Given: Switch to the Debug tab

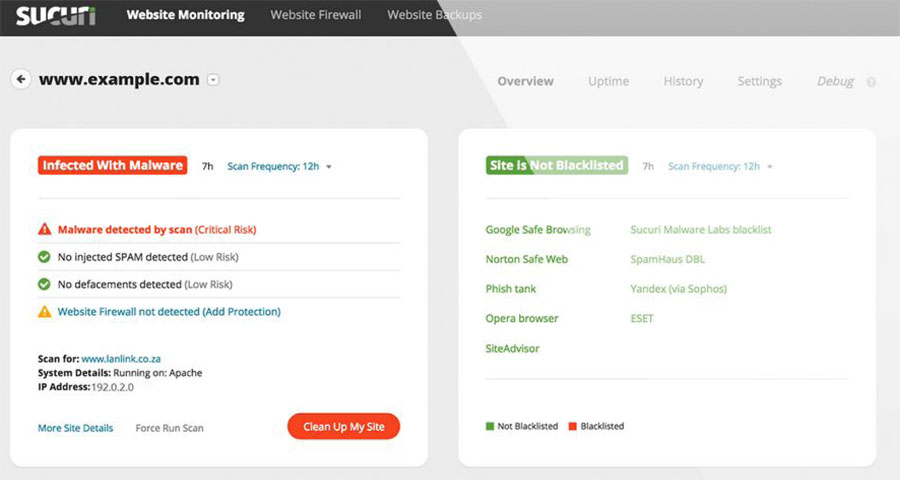Looking at the screenshot, I should (x=835, y=82).
